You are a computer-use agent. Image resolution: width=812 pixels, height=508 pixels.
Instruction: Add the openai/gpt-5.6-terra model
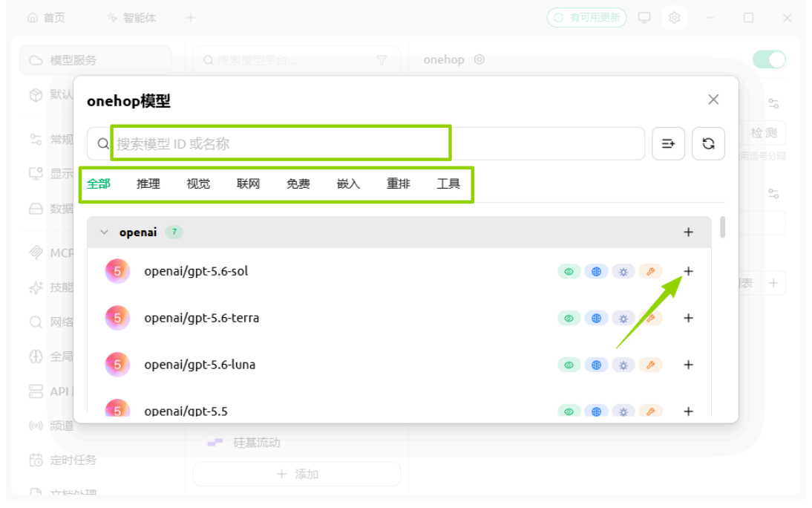[x=688, y=318]
